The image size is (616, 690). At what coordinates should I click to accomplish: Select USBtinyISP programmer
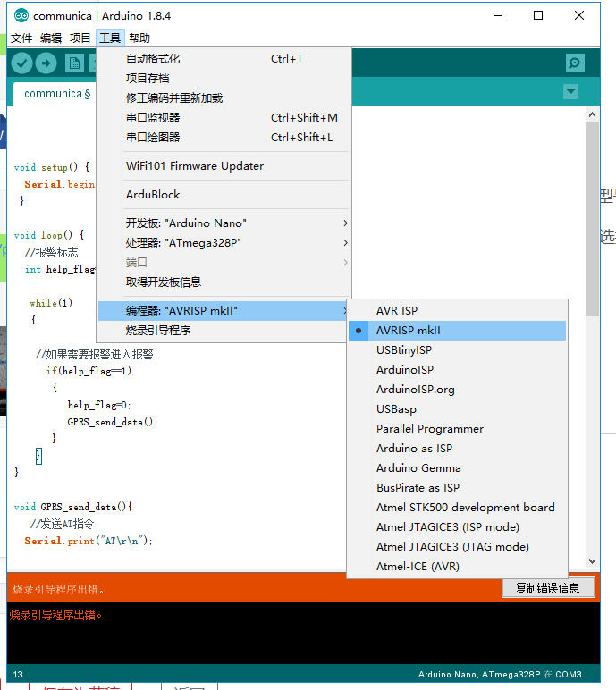pyautogui.click(x=457, y=350)
